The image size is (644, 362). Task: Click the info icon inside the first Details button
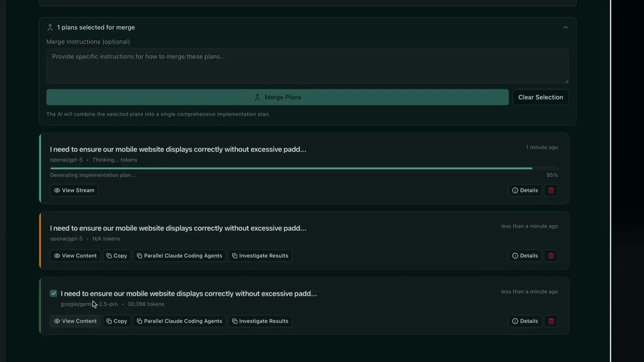point(514,190)
